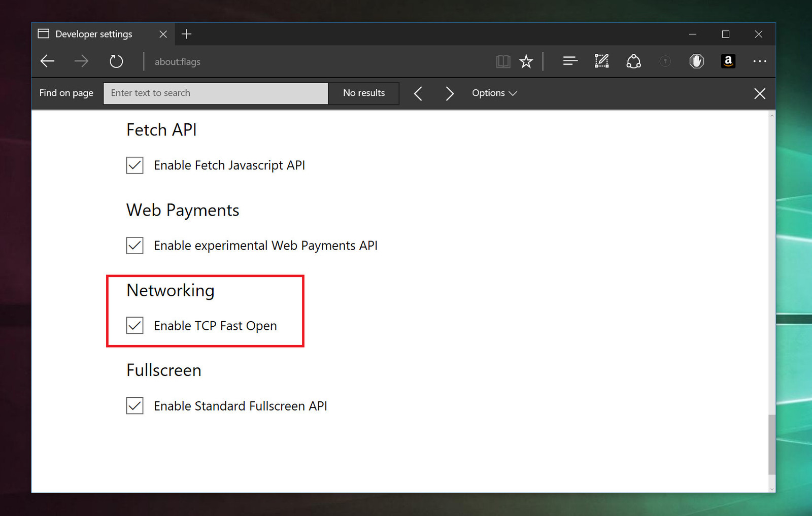Open Reading view from the toolbar
Viewport: 812px width, 516px height.
(503, 61)
